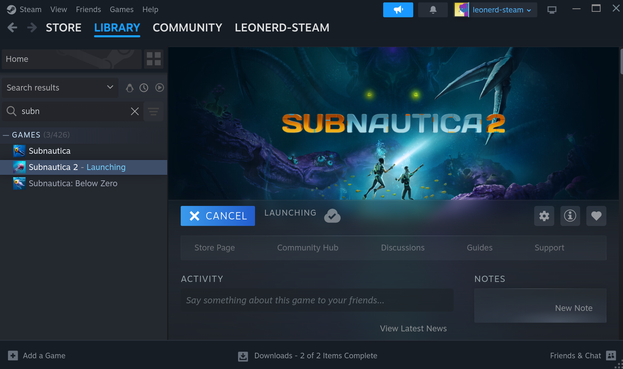Click the search magnifier icon
This screenshot has width=623, height=369.
tap(12, 111)
